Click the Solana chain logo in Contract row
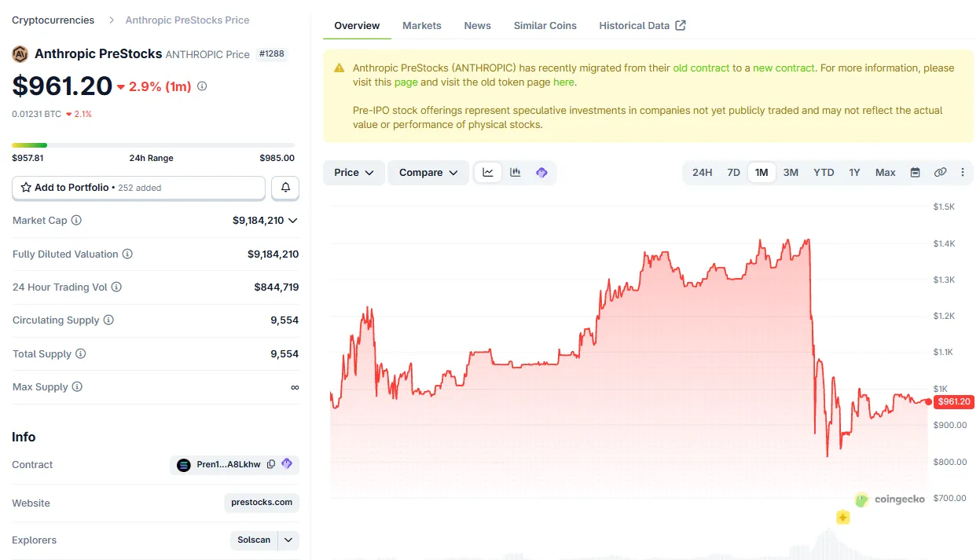980x560 pixels. pyautogui.click(x=184, y=465)
